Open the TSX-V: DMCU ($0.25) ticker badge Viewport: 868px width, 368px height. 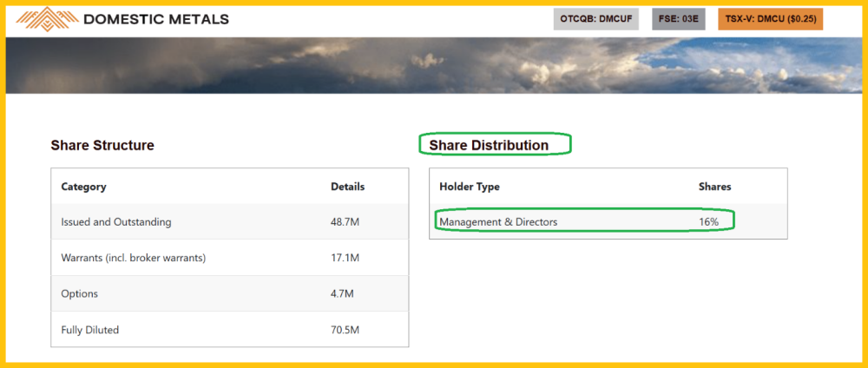pyautogui.click(x=770, y=18)
